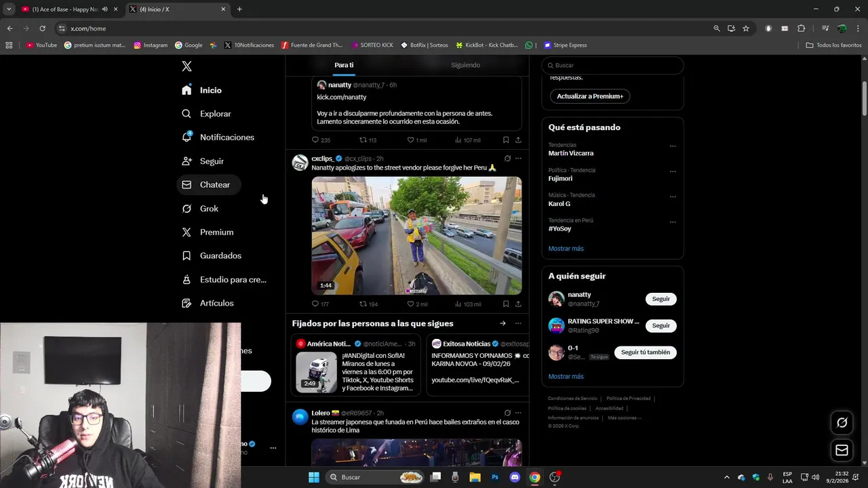Screen dimensions: 868x488
Task: Open YouTube bookmark in bookmarks bar
Action: coord(41,45)
